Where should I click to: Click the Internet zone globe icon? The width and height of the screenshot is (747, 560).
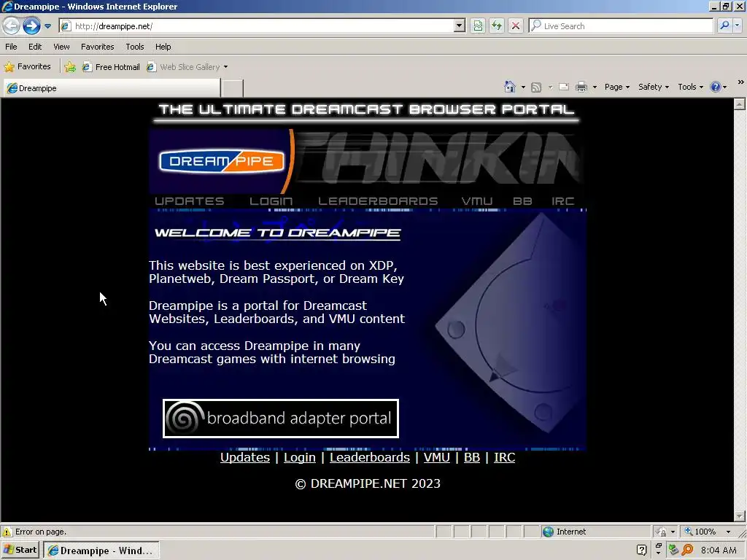pos(549,532)
